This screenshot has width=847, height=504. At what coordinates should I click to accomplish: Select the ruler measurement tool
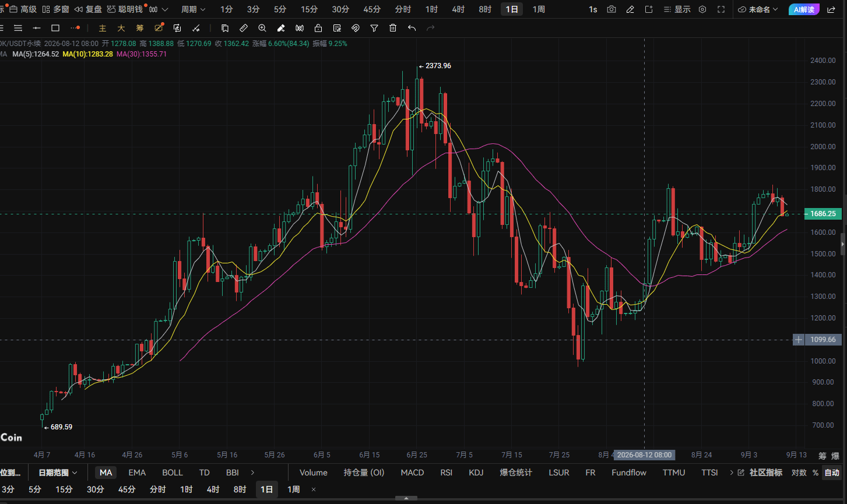244,28
